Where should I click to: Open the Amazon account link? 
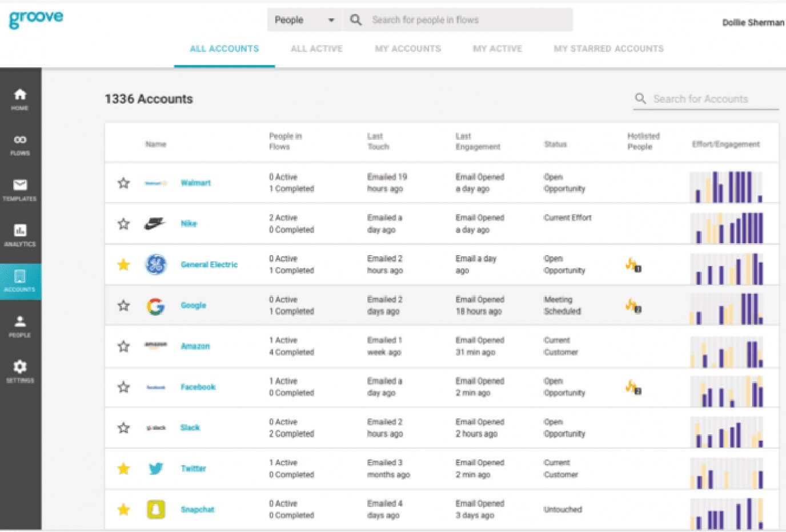pos(195,346)
